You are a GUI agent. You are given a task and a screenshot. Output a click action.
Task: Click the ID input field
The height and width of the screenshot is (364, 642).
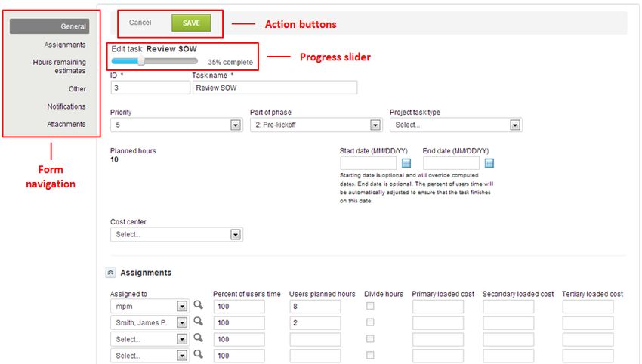(150, 88)
